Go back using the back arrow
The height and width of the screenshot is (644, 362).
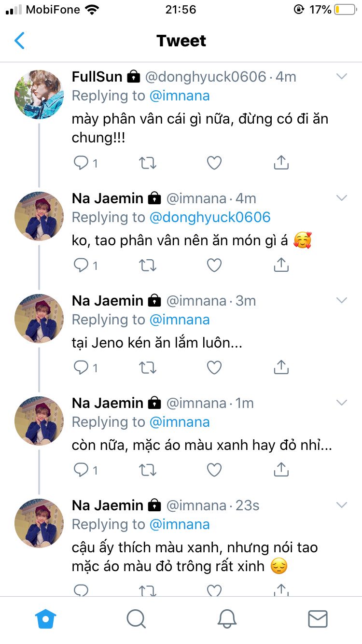[19, 41]
